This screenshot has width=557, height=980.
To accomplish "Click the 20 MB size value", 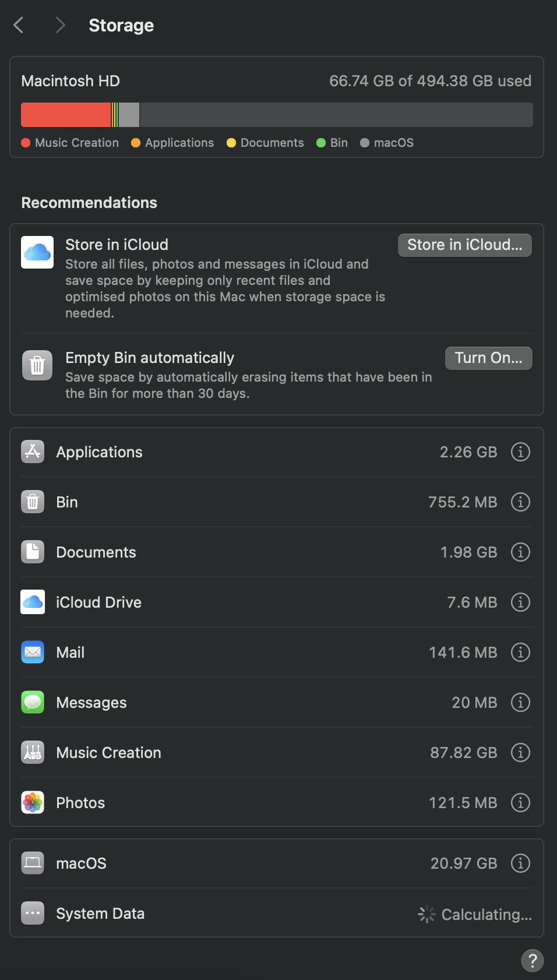I will (x=474, y=703).
